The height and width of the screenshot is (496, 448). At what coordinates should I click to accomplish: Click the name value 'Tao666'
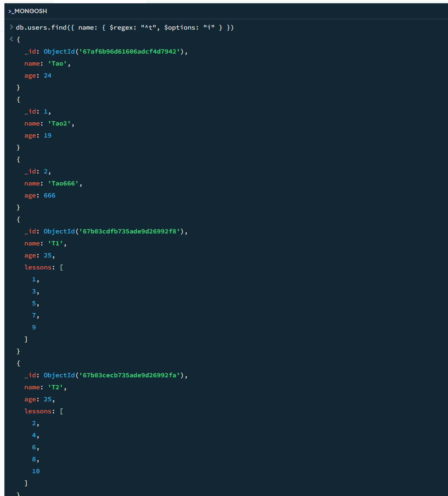click(63, 183)
